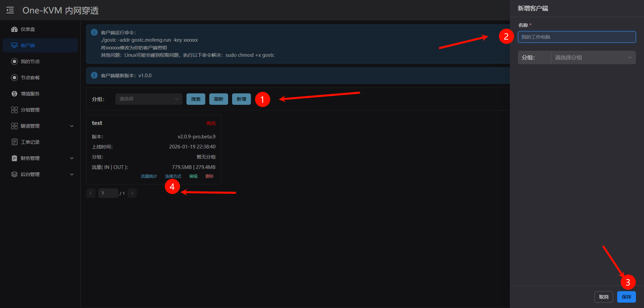Open the 请选择分组 dropdown in new-client panel
Image resolution: width=644 pixels, height=308 pixels.
click(593, 57)
